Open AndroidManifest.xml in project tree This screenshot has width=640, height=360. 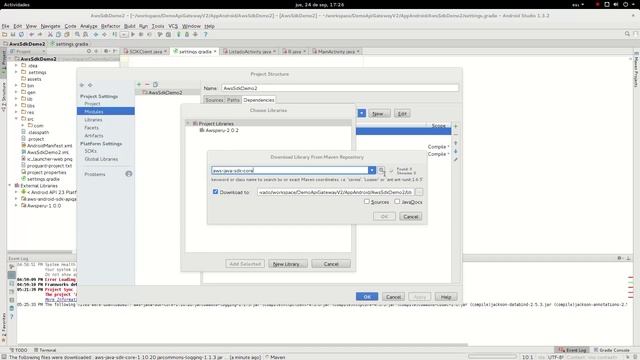[x=49, y=146]
